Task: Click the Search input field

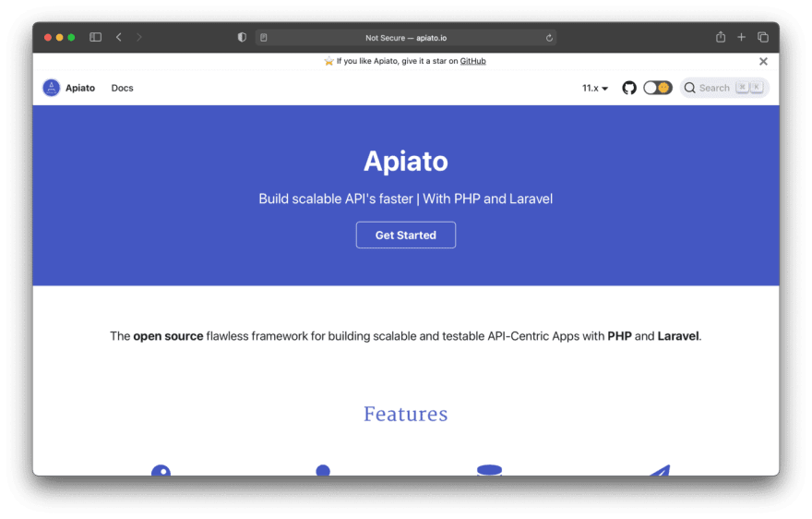Action: (724, 88)
